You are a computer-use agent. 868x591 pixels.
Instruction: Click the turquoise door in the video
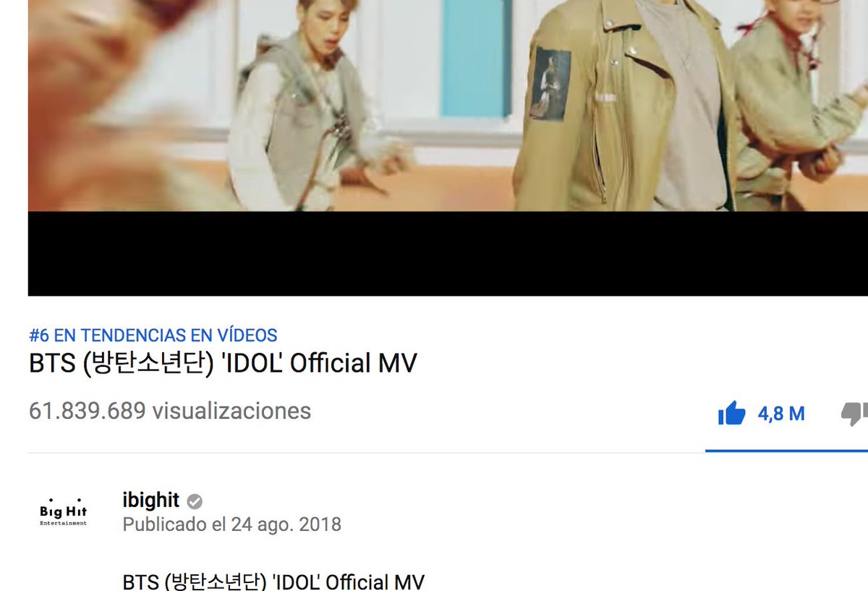point(476,58)
